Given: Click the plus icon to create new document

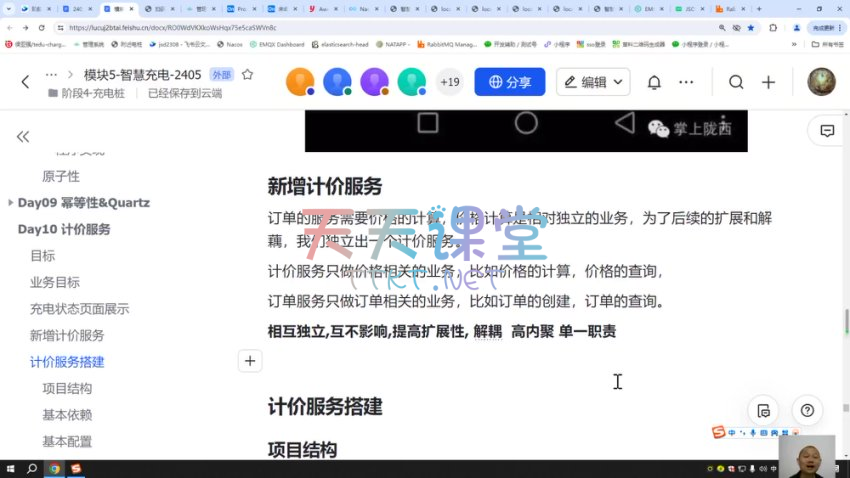Looking at the screenshot, I should (x=768, y=82).
